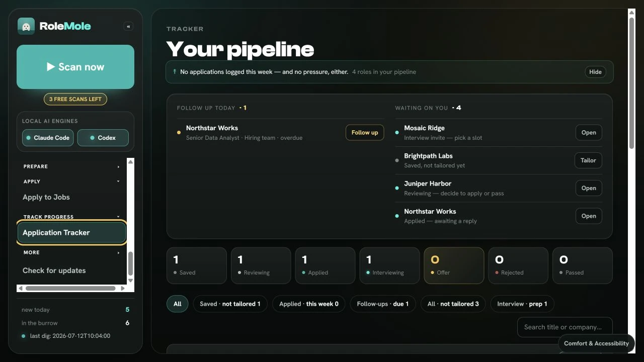
Task: Select the Rejected stage card
Action: coord(518,265)
